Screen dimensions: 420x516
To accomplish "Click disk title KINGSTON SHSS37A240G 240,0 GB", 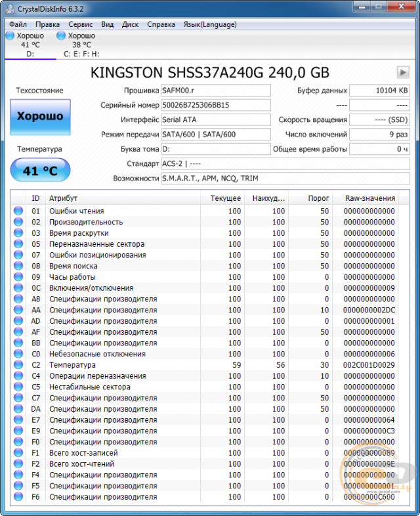I will [x=210, y=73].
